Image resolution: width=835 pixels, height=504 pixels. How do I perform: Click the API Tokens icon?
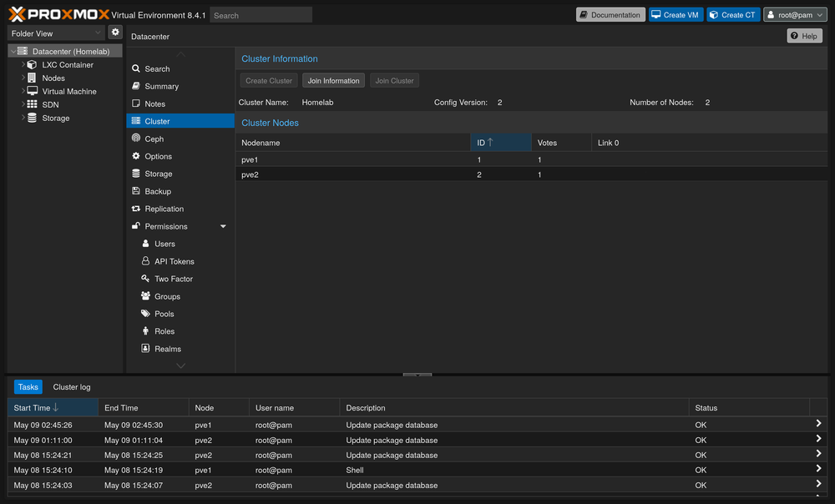pos(145,261)
